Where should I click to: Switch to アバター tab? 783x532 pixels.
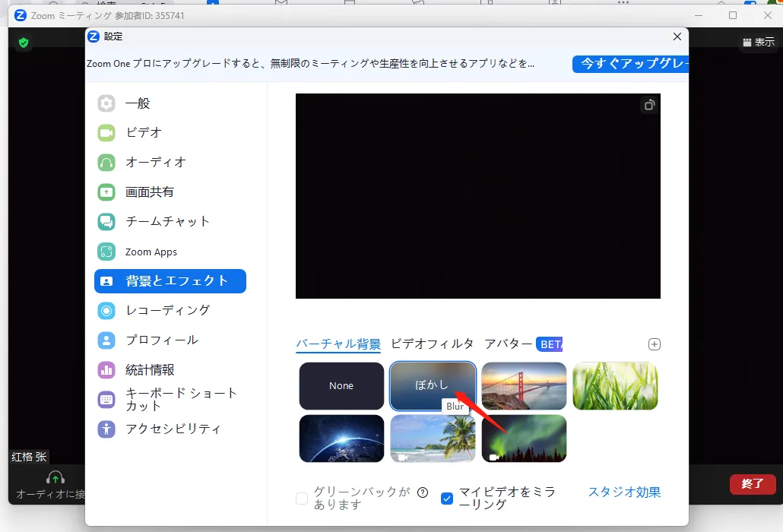point(509,344)
